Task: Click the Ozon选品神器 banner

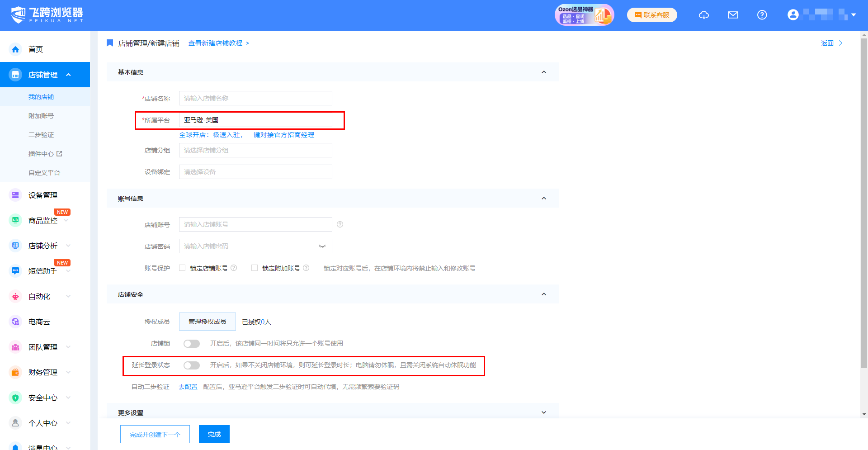Action: click(x=584, y=15)
